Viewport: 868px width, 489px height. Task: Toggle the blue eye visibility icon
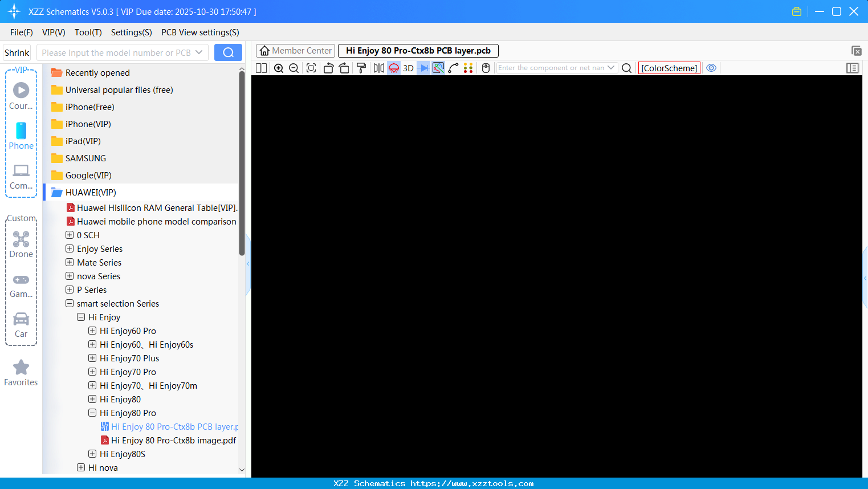click(x=711, y=68)
